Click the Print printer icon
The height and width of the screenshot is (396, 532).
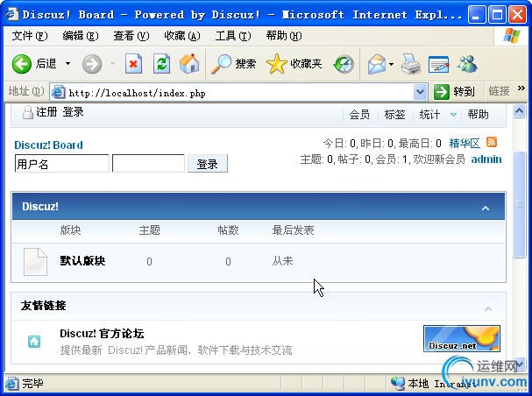point(410,64)
